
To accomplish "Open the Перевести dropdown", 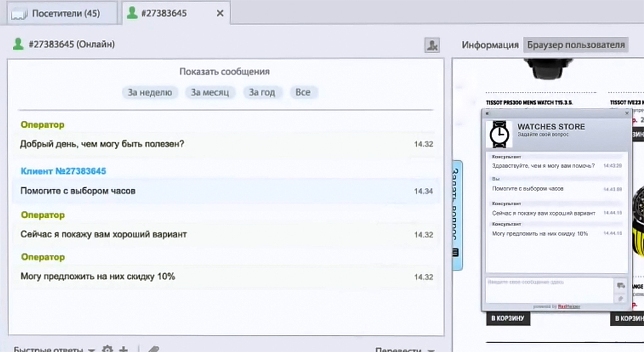I will tap(404, 349).
